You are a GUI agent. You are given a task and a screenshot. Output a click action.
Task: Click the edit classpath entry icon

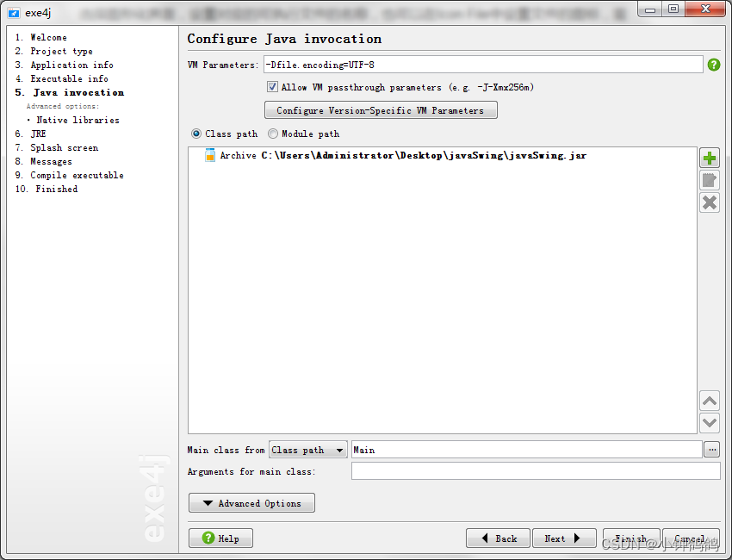coord(709,180)
